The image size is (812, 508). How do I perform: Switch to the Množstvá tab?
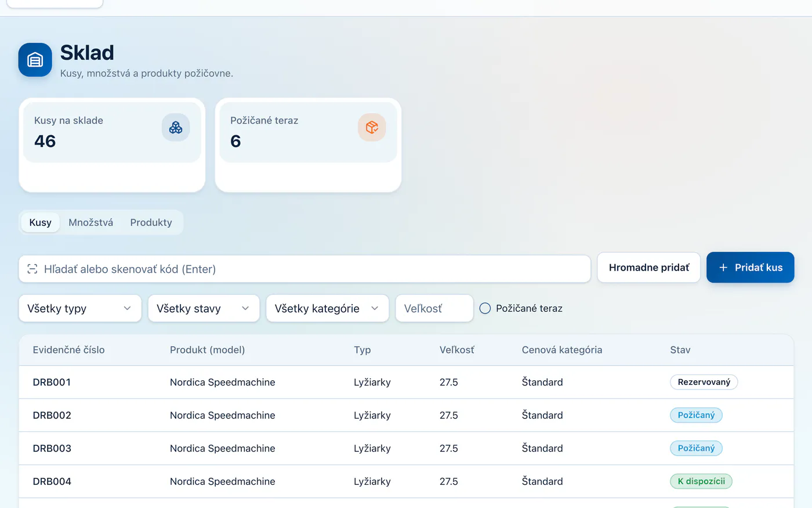click(91, 222)
